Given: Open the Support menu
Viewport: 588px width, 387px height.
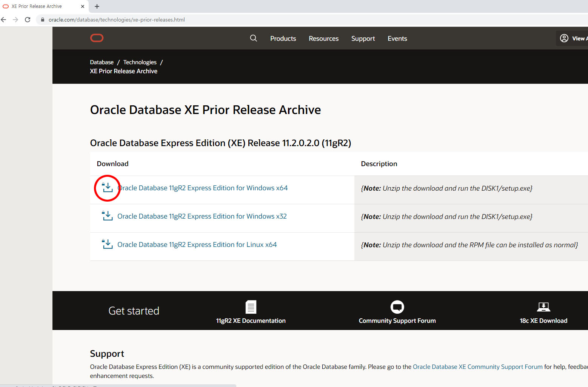Looking at the screenshot, I should [363, 39].
